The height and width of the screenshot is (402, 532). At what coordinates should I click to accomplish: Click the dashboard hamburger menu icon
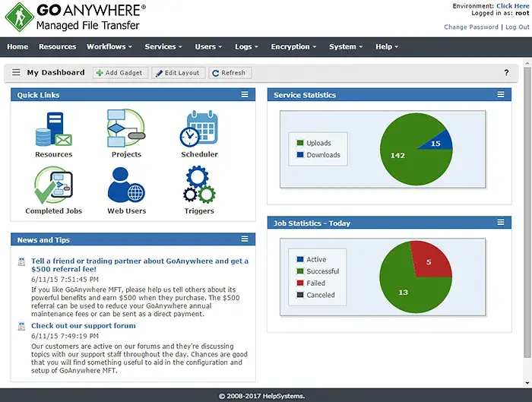tap(16, 73)
